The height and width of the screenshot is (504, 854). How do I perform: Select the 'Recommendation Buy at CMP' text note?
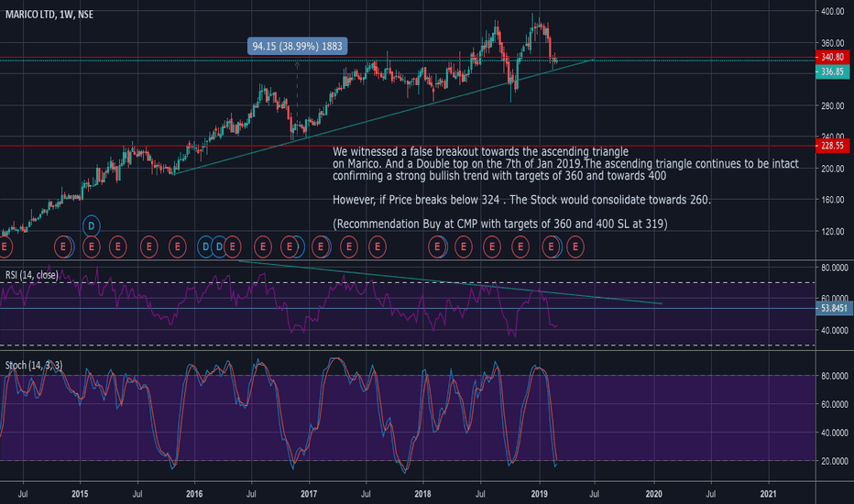[500, 224]
